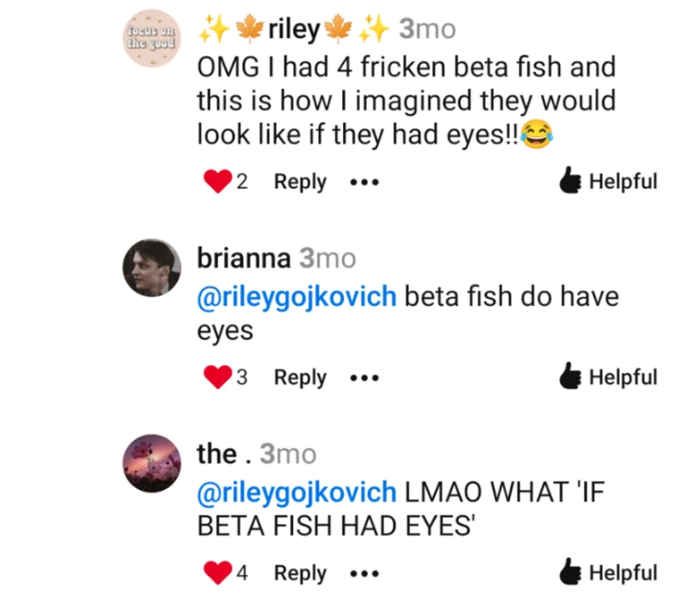Mark the LMAO comment as Helpful
Screen dimensions: 700x601
(x=608, y=573)
